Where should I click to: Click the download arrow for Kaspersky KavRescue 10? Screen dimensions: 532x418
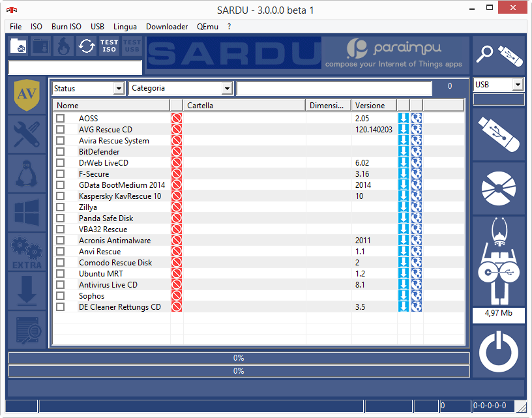(x=404, y=196)
